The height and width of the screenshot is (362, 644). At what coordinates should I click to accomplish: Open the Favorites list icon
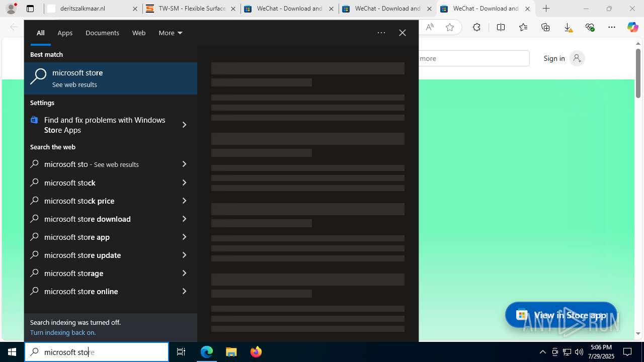pyautogui.click(x=523, y=27)
